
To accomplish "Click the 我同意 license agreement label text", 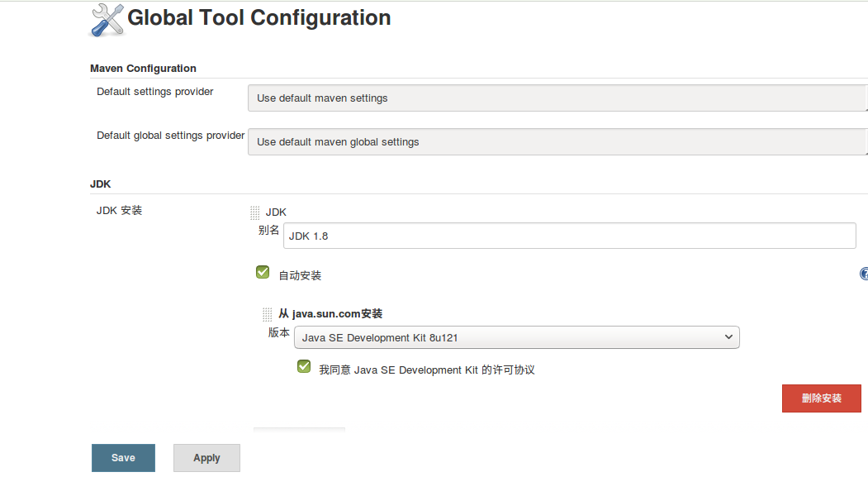I will 427,370.
